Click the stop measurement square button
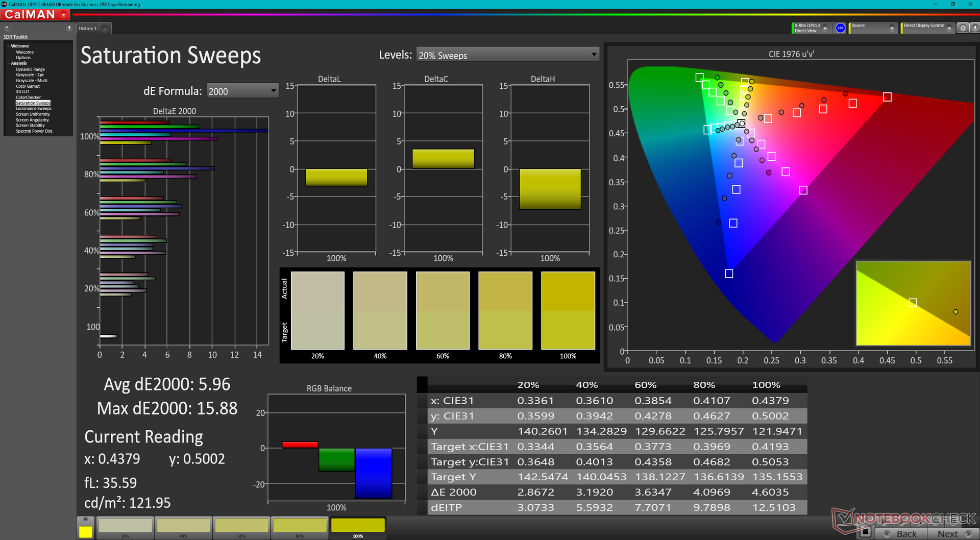Viewport: 980px width, 540px height. tap(865, 532)
